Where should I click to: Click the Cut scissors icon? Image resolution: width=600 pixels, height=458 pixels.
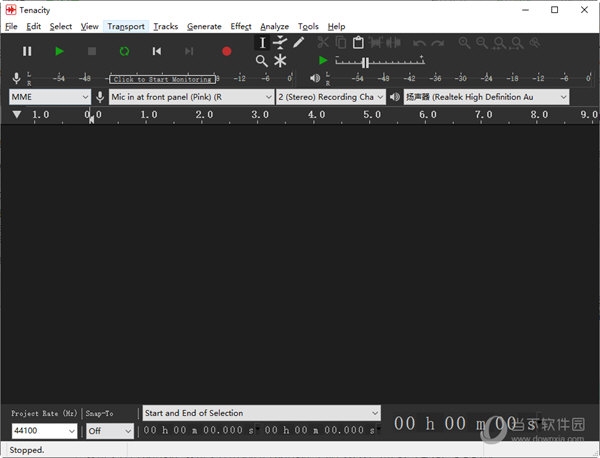323,42
